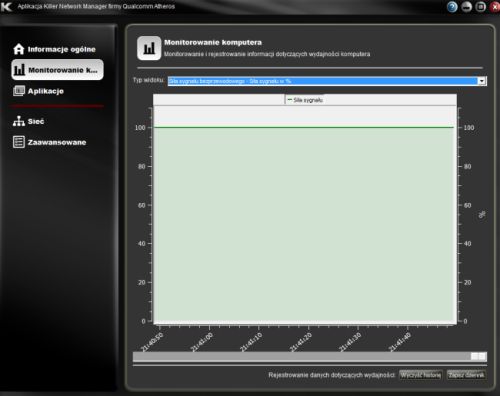Click the window icon next to Aplikacje
The height and width of the screenshot is (396, 500).
(x=19, y=91)
